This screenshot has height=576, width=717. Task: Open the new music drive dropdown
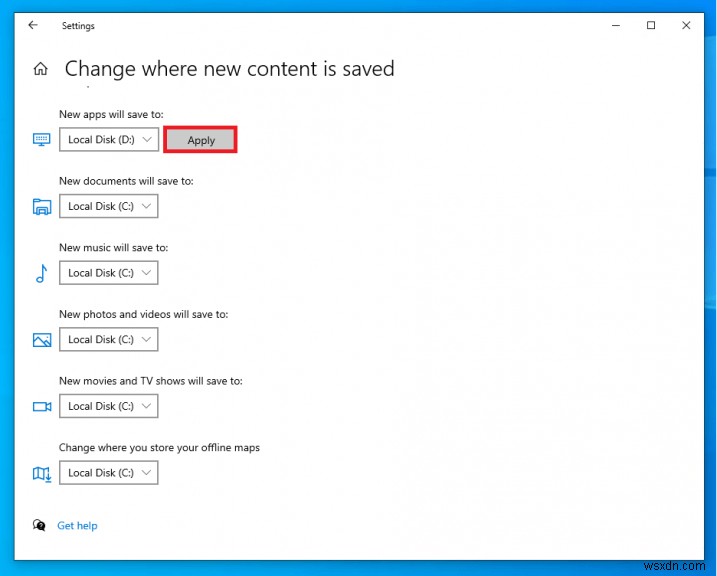point(109,273)
